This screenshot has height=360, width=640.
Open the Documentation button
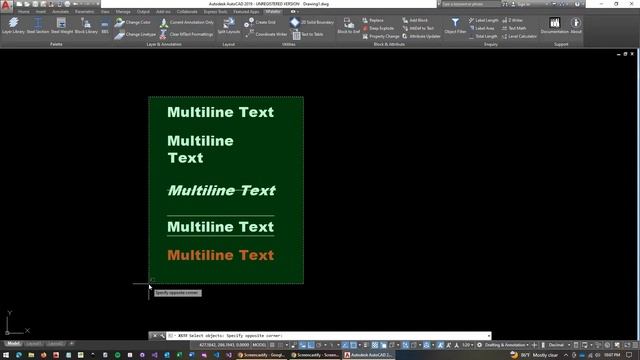pos(554,25)
